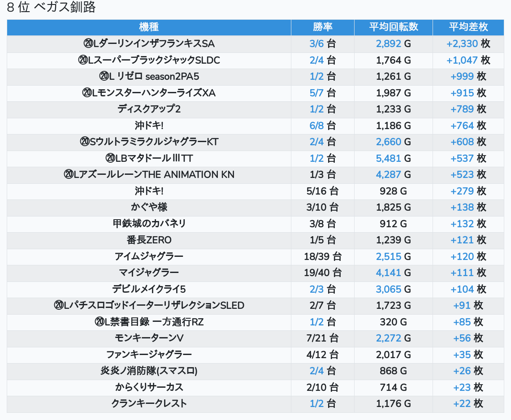This screenshot has height=420, width=511.
Task: Click average spins value 2,892 G
Action: pos(394,43)
